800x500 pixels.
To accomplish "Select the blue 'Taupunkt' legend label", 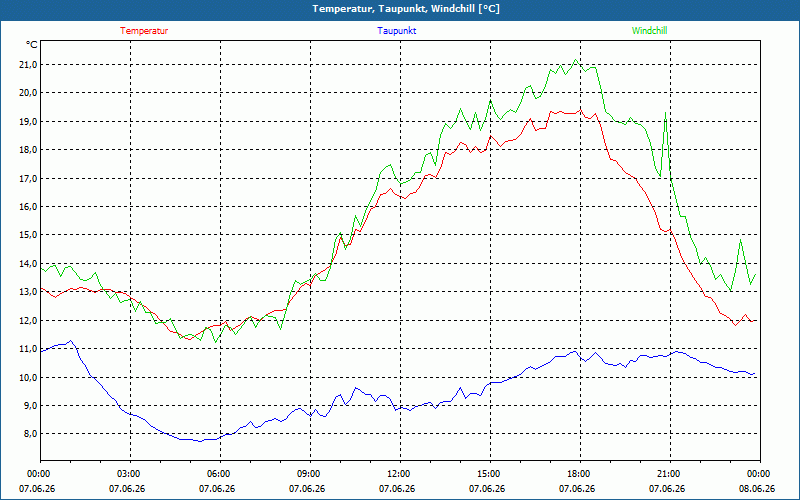I will 397,31.
